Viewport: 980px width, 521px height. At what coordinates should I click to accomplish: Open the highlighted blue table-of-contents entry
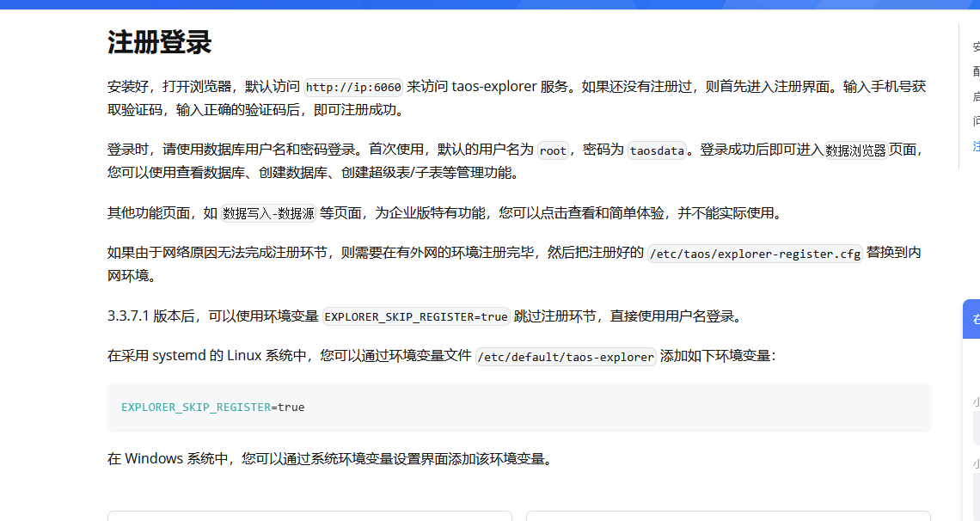click(976, 146)
